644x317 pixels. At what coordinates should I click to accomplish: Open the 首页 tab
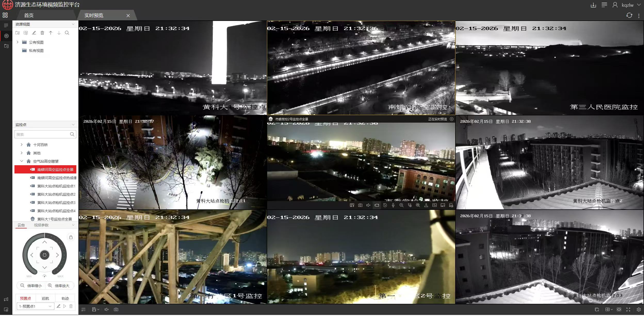click(29, 15)
